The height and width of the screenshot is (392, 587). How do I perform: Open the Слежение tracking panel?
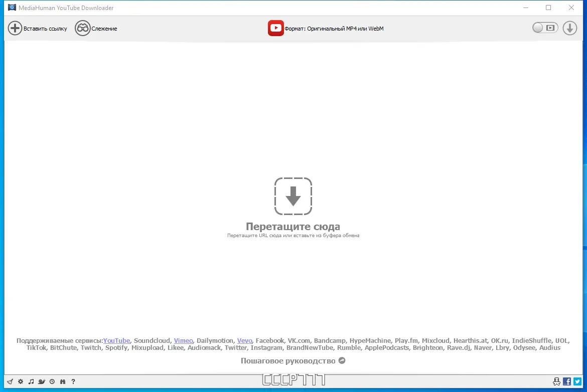pyautogui.click(x=96, y=29)
